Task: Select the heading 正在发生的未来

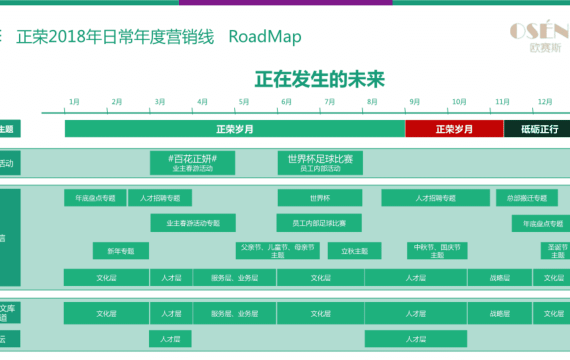Action: pyautogui.click(x=320, y=79)
